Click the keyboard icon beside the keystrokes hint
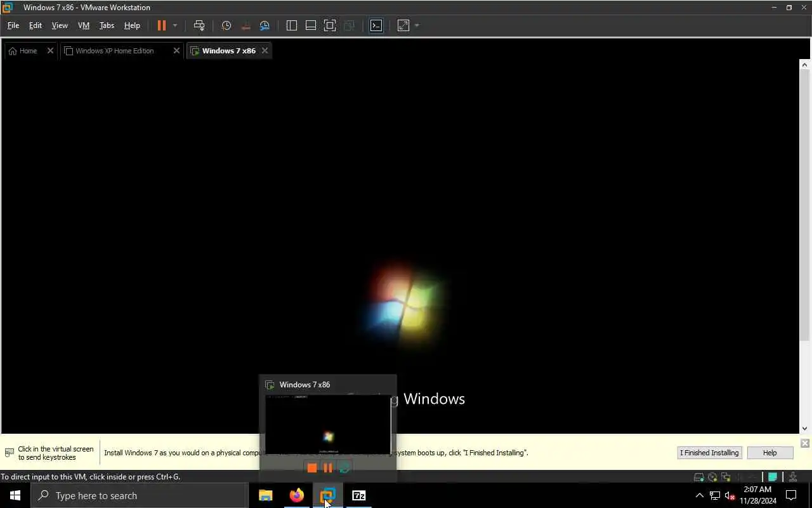This screenshot has height=508, width=812. (9, 453)
